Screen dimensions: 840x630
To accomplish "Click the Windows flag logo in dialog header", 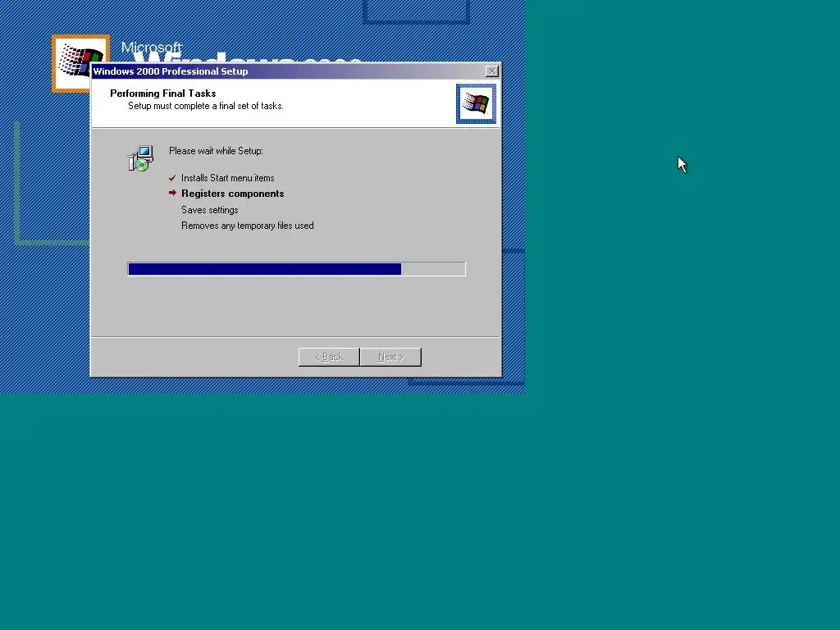I will point(476,103).
